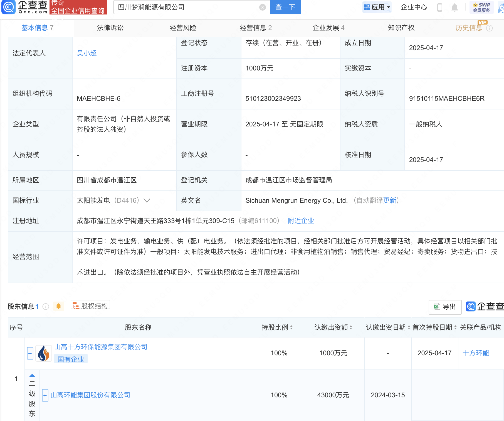The image size is (504, 421).
Task: Open 山高环能集团股份有限公司 link
Action: pyautogui.click(x=90, y=395)
